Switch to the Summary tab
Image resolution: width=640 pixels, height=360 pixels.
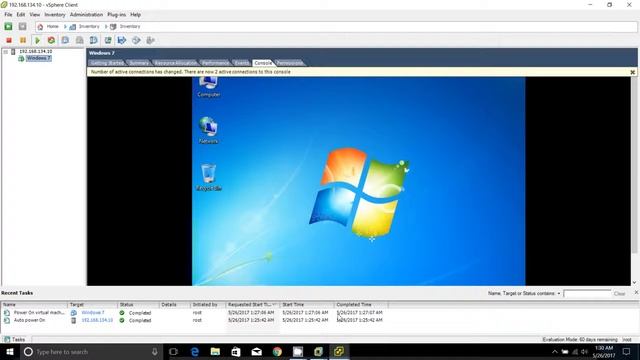point(139,63)
